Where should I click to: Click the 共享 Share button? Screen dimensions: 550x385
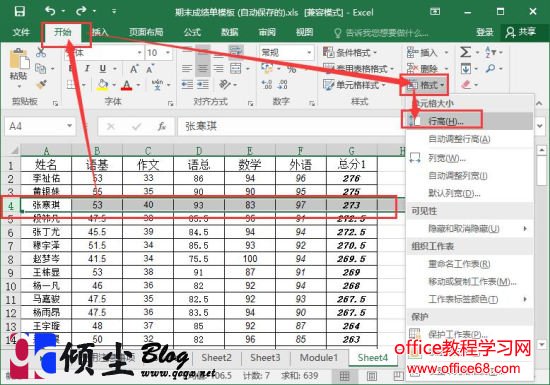pos(521,33)
